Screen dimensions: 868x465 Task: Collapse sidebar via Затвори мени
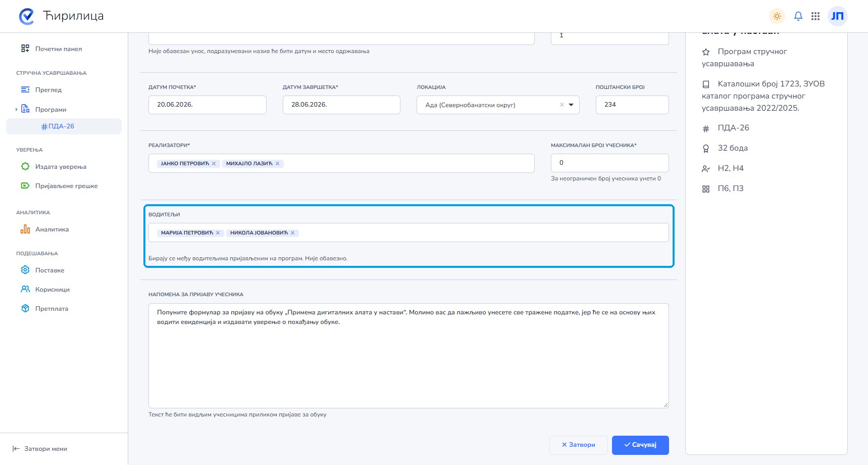40,449
